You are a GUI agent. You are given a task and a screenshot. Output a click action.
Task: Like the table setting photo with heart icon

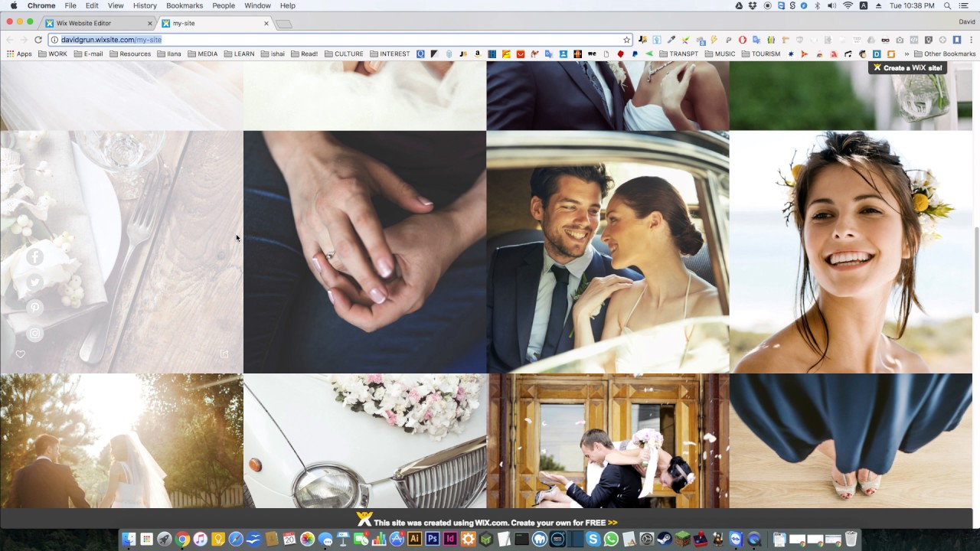[21, 354]
